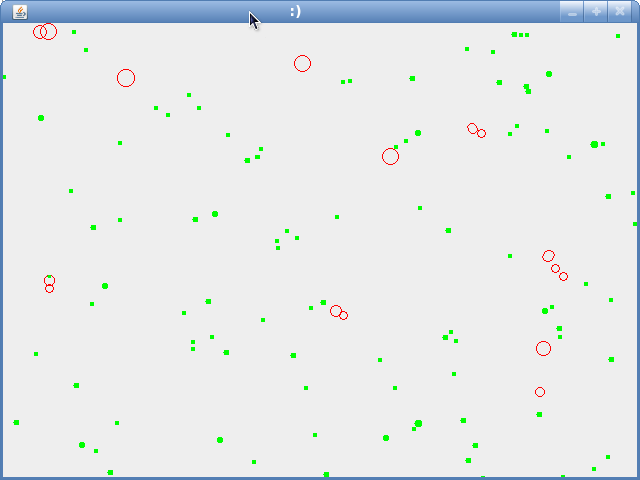This screenshot has height=480, width=640.
Task: Maximize the window using the plus button
Action: (x=596, y=11)
